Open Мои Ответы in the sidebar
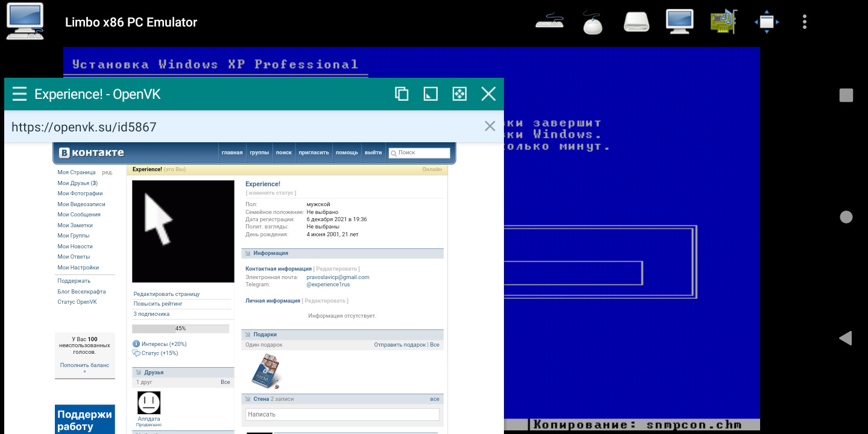 coord(74,257)
